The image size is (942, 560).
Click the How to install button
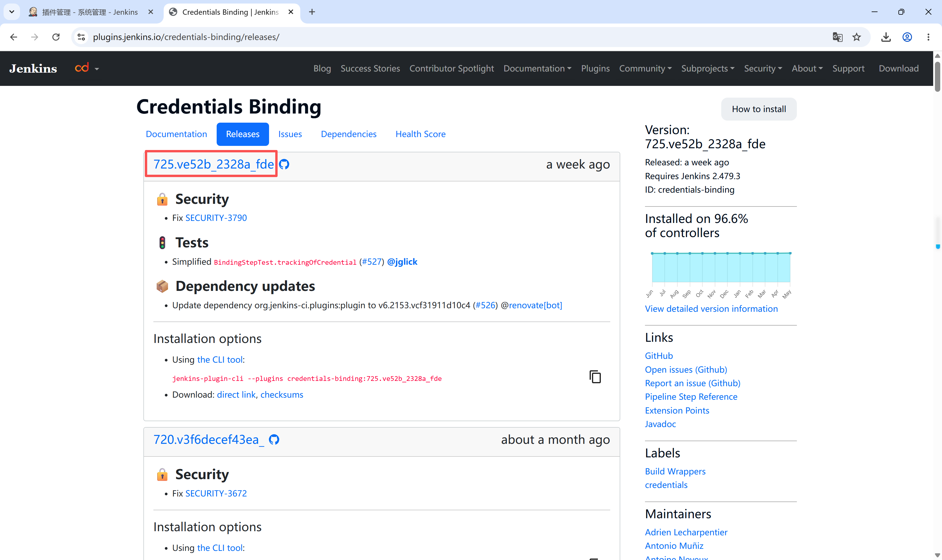pos(759,109)
